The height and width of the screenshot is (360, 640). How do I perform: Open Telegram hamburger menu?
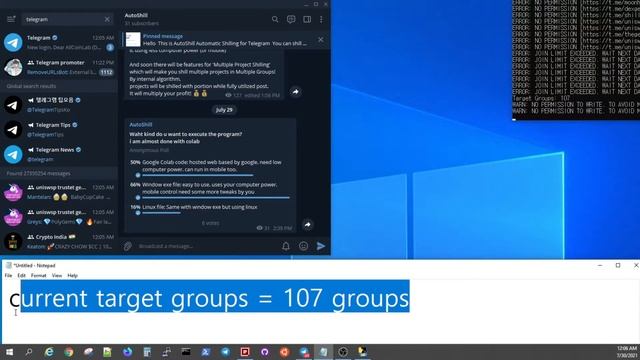[x=11, y=19]
